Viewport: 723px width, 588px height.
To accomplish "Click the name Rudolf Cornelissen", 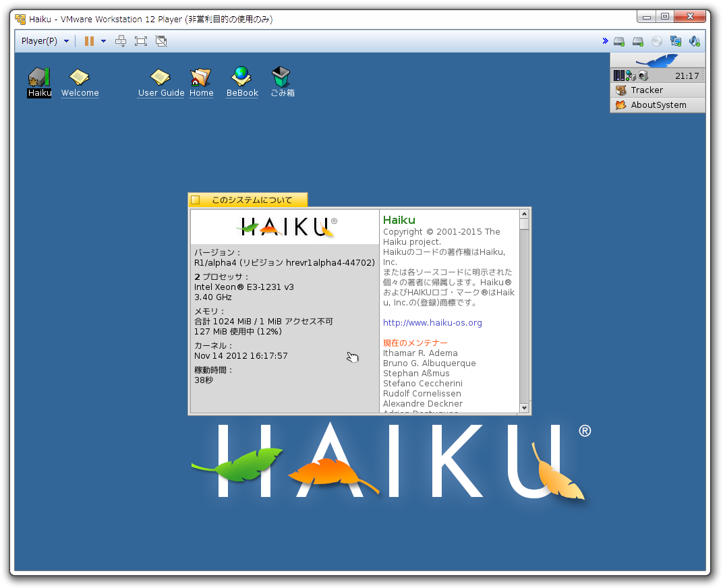I will [x=422, y=394].
